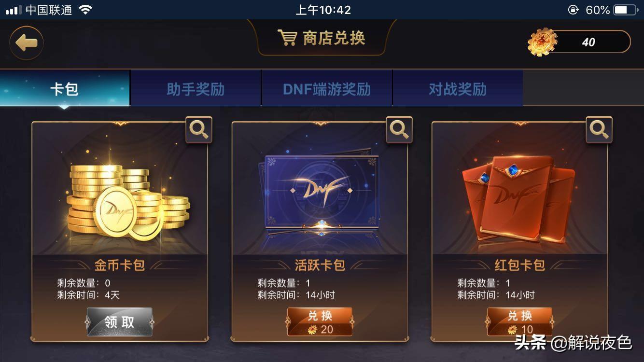644x362 pixels.
Task: Tap the gear coin currency icon
Action: 542,42
